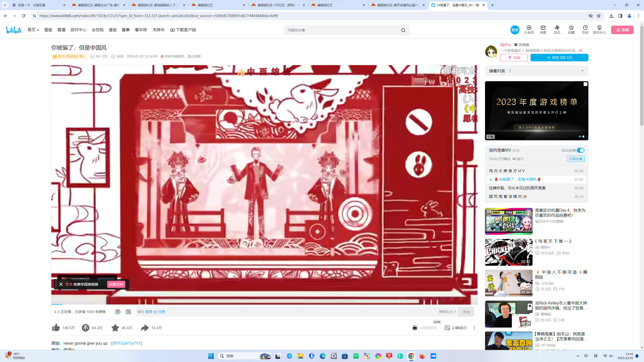This screenshot has height=362, width=644.
Task: Reload the page
Action: 24,16
